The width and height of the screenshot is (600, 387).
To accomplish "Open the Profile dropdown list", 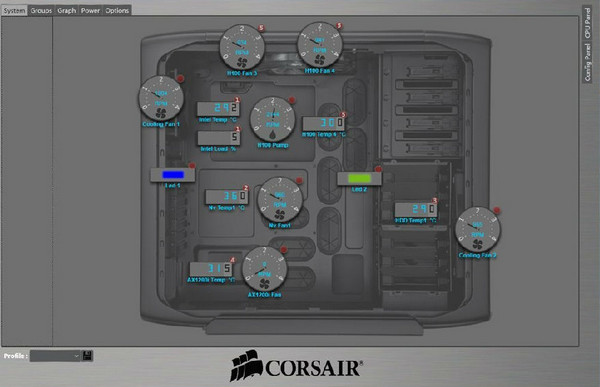I will coord(55,356).
